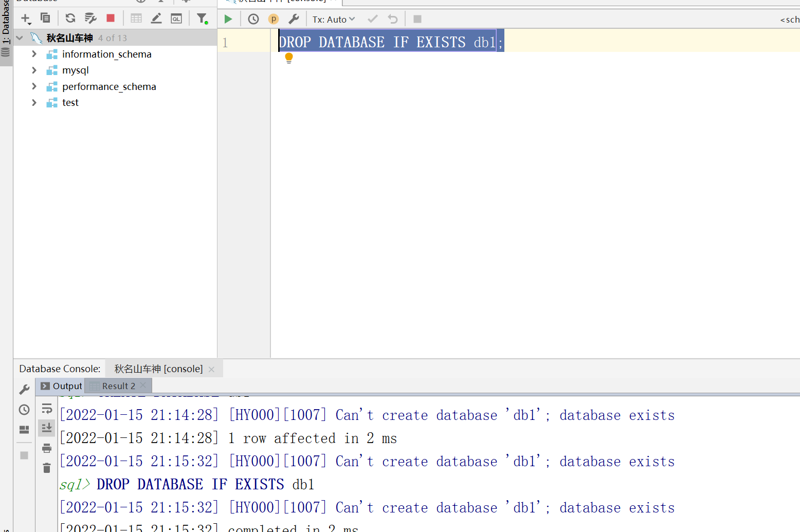Expand the test schema node
This screenshot has width=800, height=532.
pyautogui.click(x=34, y=102)
